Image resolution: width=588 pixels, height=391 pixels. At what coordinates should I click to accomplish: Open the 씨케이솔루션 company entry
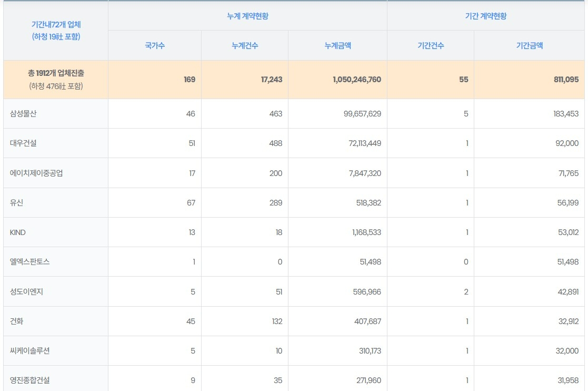click(30, 351)
